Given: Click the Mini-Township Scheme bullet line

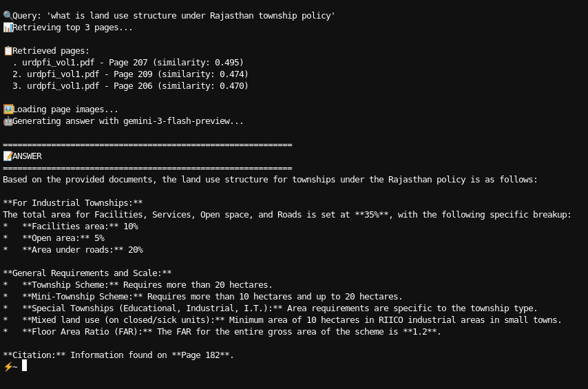Looking at the screenshot, I should tap(212, 297).
